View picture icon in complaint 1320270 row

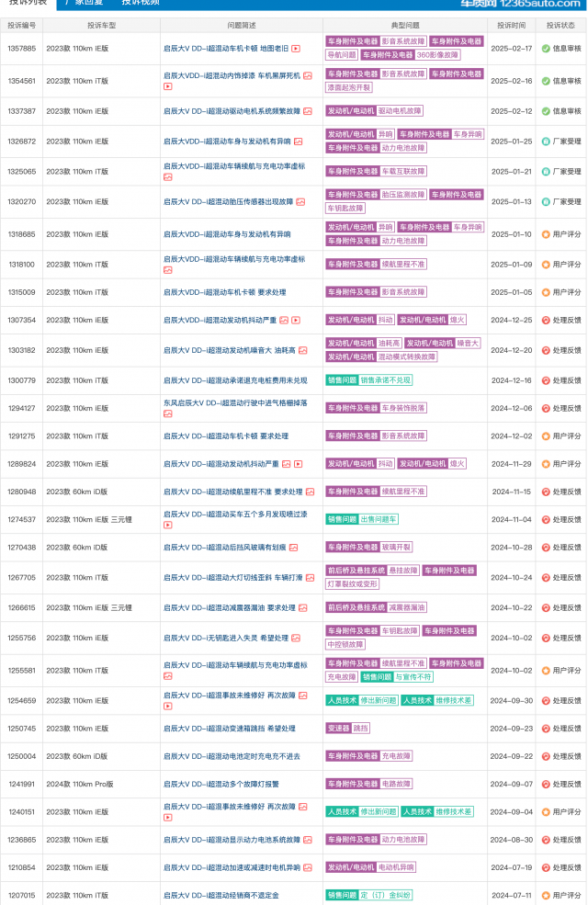pyautogui.click(x=300, y=202)
